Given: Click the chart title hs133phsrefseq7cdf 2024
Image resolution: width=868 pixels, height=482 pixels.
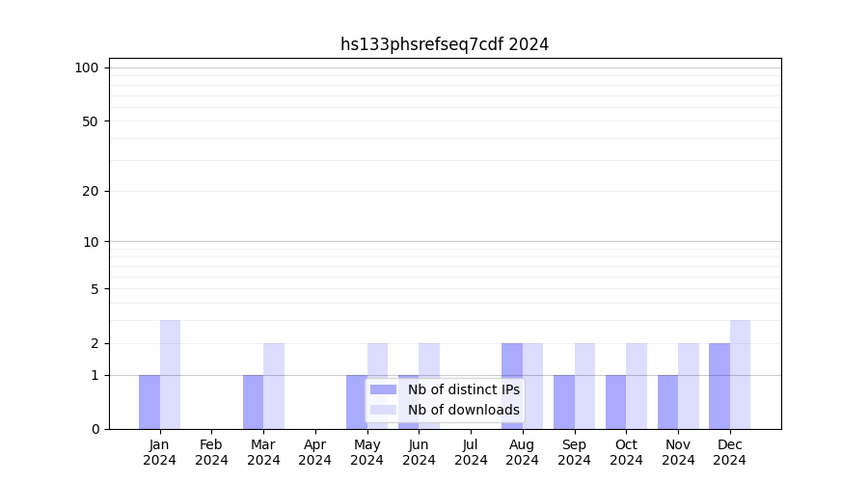Looking at the screenshot, I should coord(445,44).
